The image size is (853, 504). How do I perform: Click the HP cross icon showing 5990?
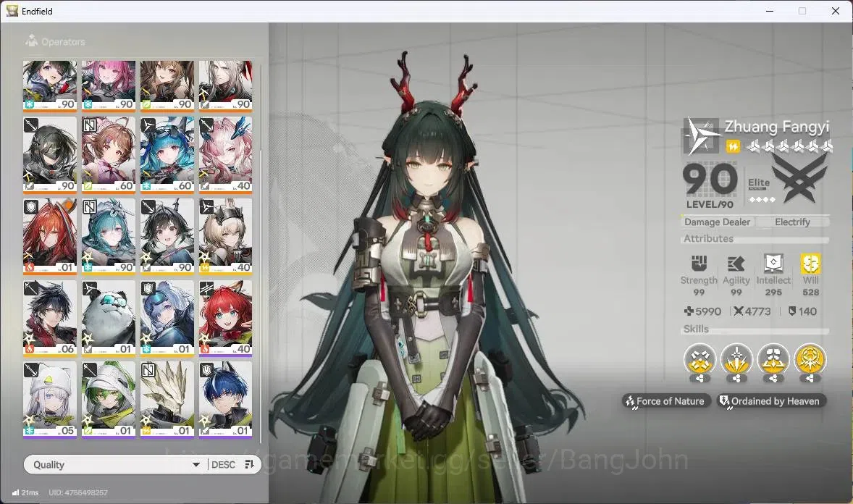[x=689, y=311]
